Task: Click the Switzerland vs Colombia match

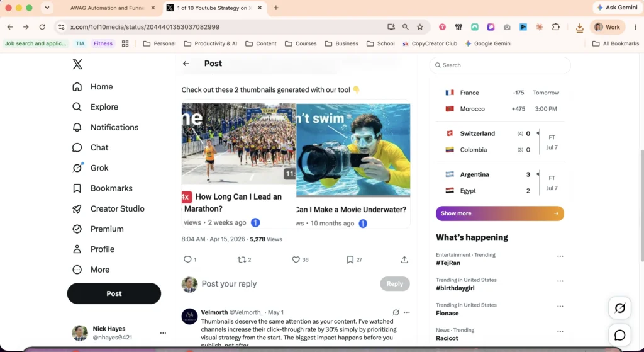Action: pyautogui.click(x=500, y=142)
